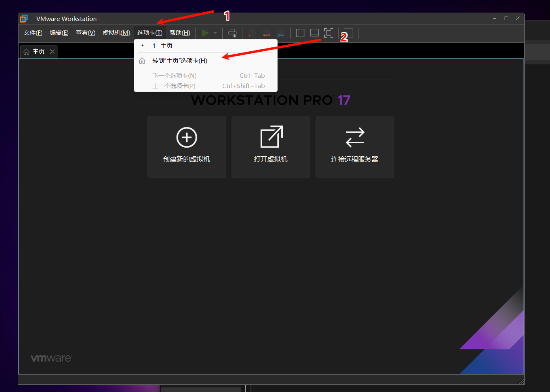The width and height of the screenshot is (550, 392).
Task: Click the VMware Workstation title bar logo
Action: click(24, 19)
